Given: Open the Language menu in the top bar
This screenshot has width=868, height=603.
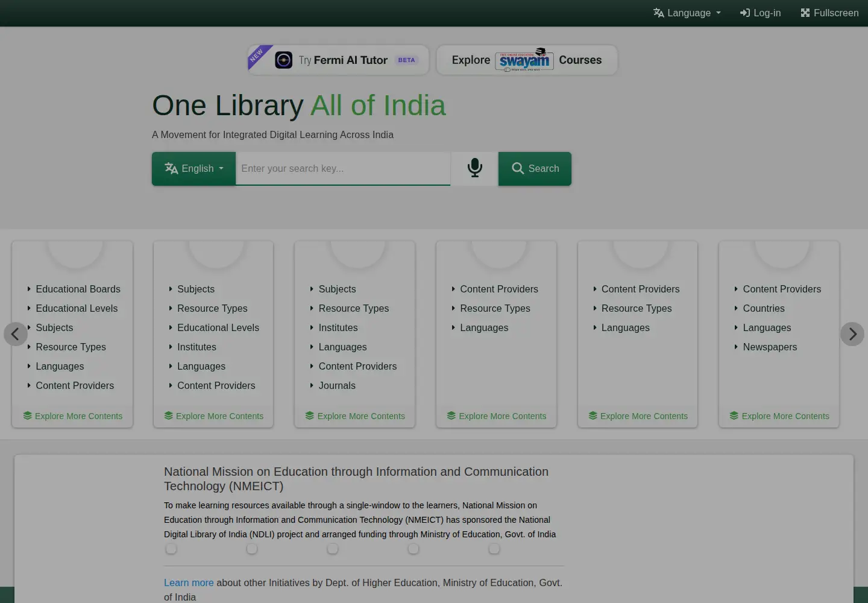Looking at the screenshot, I should 687,13.
